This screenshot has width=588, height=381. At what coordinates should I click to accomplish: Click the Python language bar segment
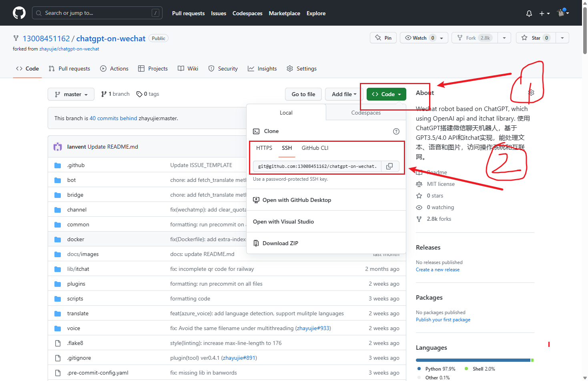pos(473,360)
